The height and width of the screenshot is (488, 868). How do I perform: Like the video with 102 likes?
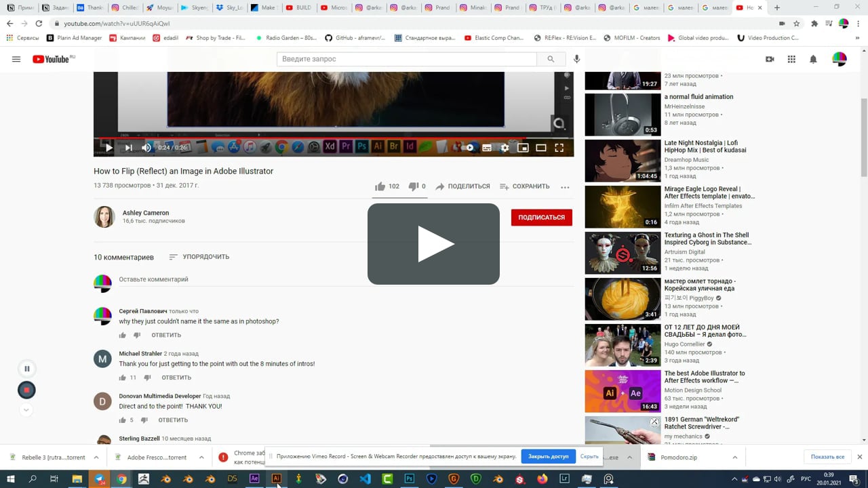(387, 186)
